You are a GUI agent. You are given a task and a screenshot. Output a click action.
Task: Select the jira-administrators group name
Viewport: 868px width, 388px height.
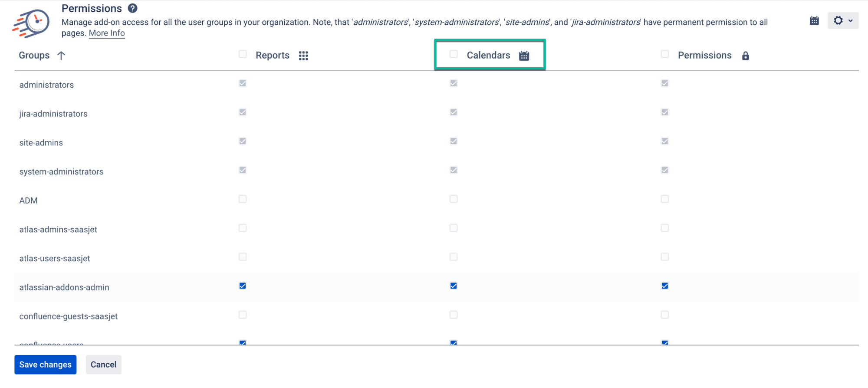tap(53, 114)
